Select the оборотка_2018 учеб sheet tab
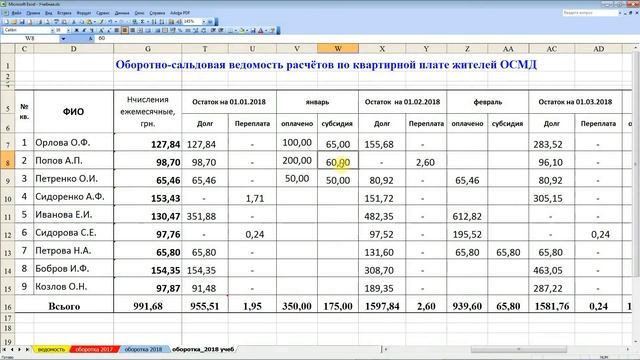Image resolution: width=640 pixels, height=360 pixels. tap(203, 349)
